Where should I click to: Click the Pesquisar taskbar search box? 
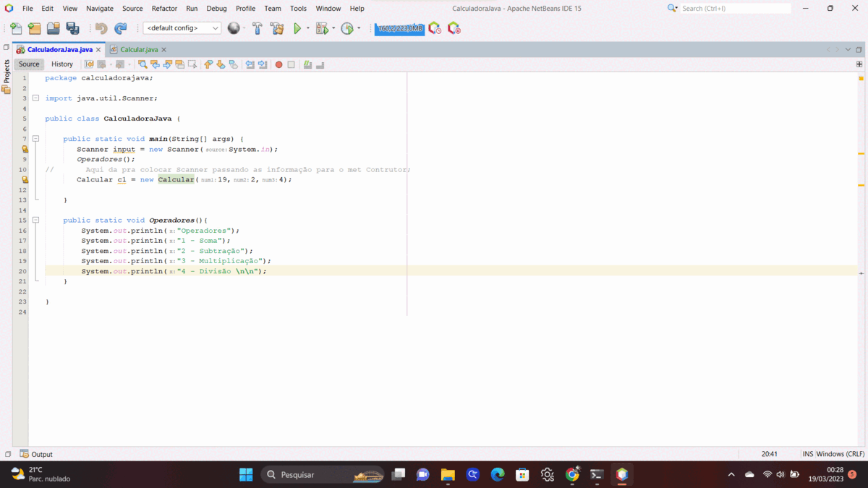[x=324, y=474]
